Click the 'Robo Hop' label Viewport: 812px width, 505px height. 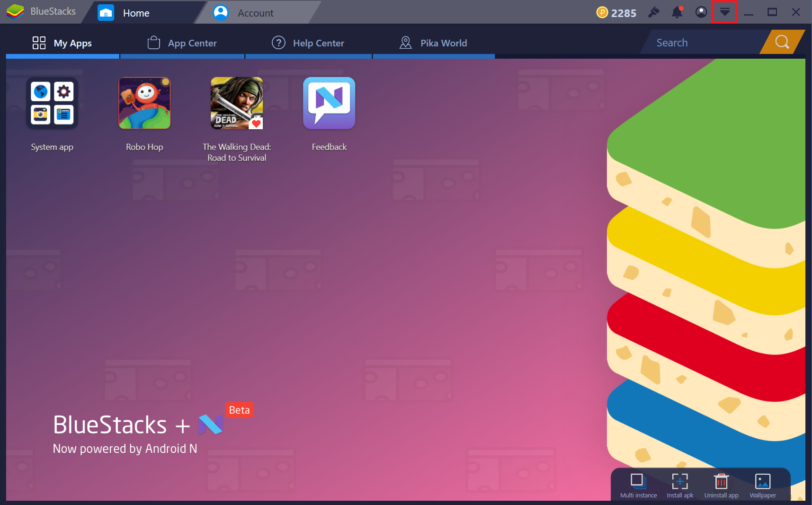point(144,147)
